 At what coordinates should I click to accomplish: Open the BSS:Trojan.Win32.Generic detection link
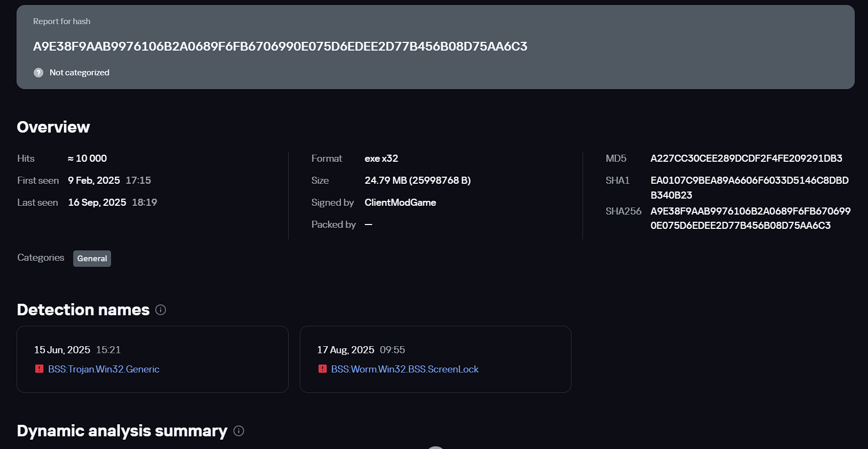tap(103, 369)
